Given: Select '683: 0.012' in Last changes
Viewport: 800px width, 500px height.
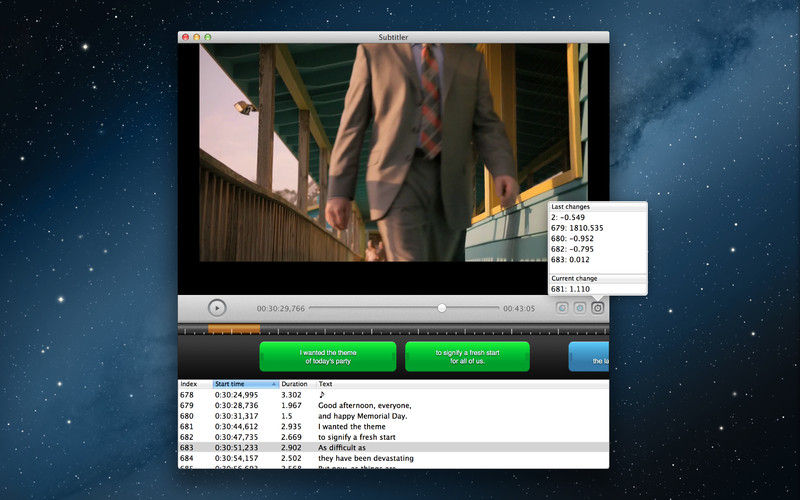Looking at the screenshot, I should pos(570,260).
